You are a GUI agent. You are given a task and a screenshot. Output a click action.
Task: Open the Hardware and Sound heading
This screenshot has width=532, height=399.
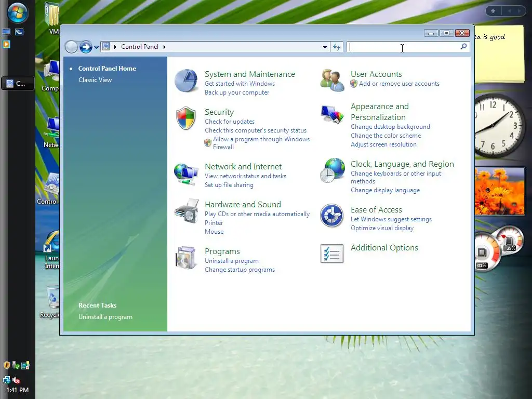coord(243,204)
